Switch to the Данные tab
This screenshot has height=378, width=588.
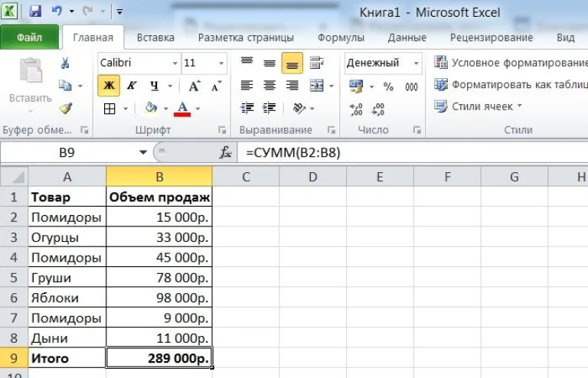click(x=407, y=37)
